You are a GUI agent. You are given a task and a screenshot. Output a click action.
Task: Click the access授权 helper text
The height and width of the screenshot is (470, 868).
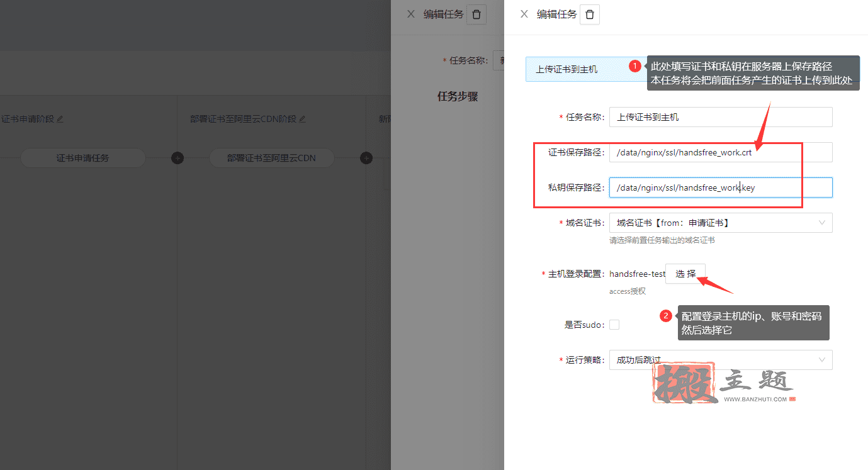pos(628,291)
